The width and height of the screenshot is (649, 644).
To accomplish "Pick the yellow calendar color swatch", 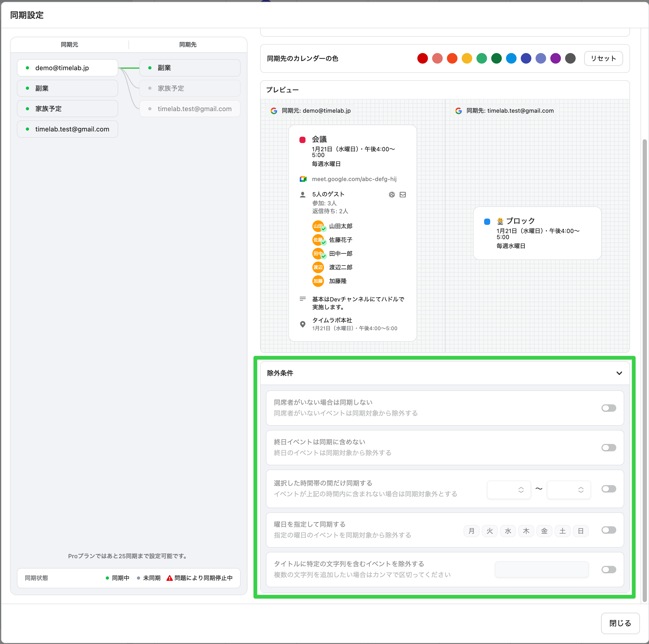I will tap(467, 59).
